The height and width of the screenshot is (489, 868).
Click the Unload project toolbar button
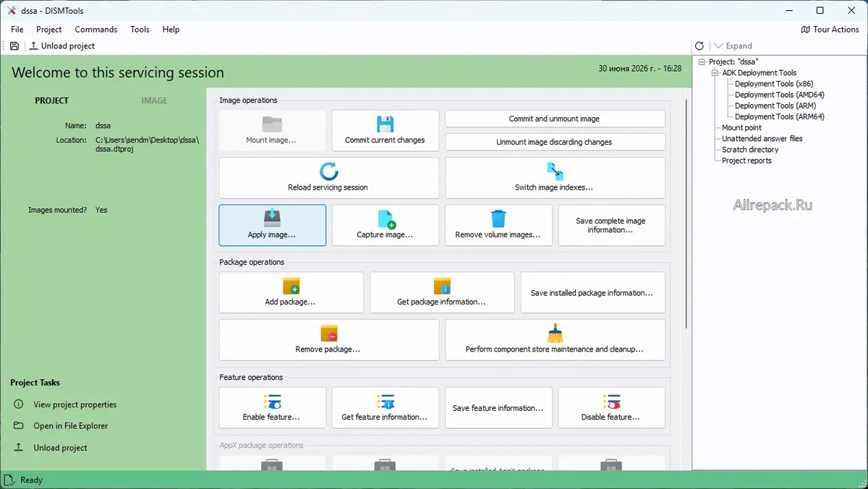point(62,46)
